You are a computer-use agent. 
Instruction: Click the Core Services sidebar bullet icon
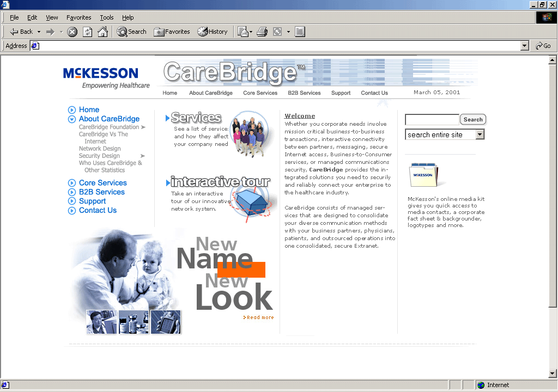[72, 183]
